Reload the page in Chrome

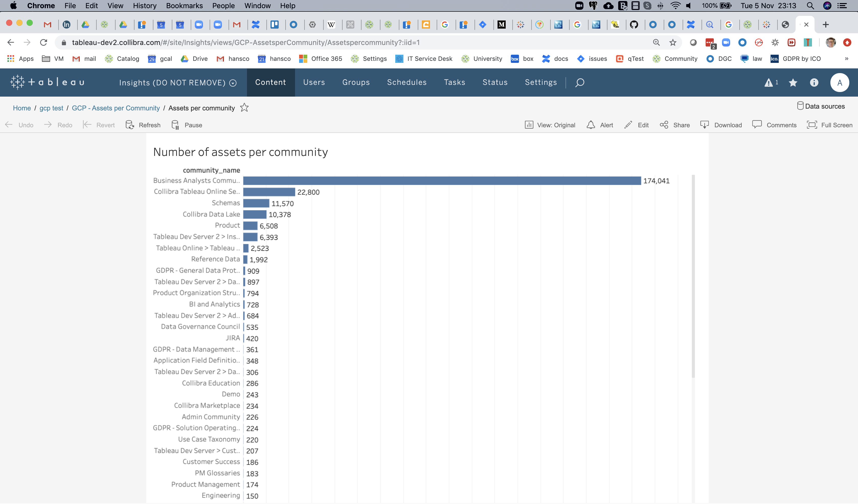click(x=43, y=42)
